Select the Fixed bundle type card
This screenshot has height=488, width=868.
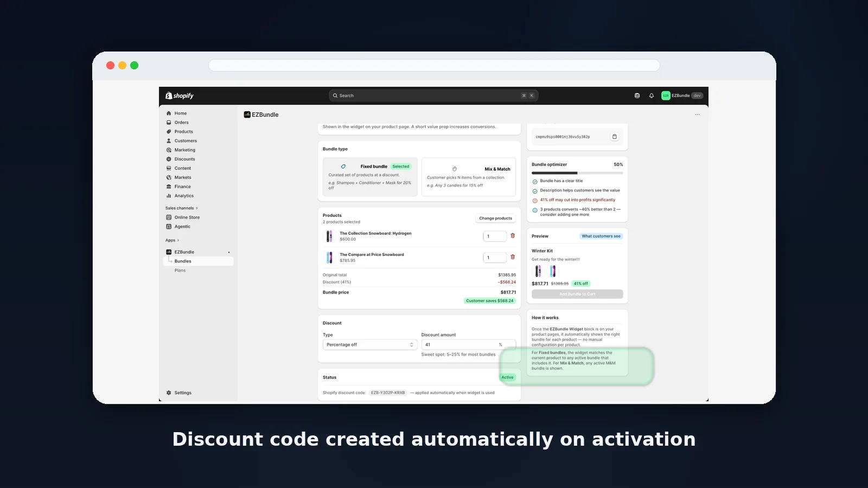[370, 177]
